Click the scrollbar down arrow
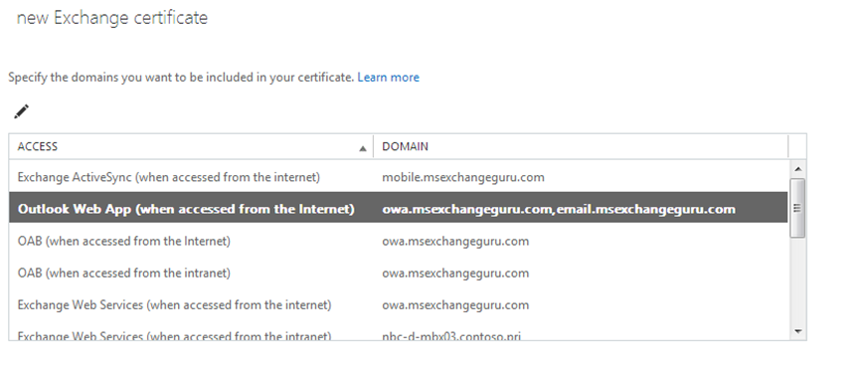The width and height of the screenshot is (868, 372). (x=797, y=331)
